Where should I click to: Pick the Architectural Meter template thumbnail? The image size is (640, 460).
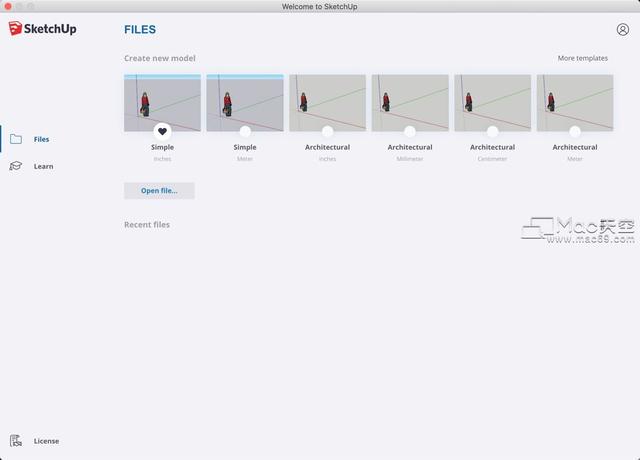(575, 103)
